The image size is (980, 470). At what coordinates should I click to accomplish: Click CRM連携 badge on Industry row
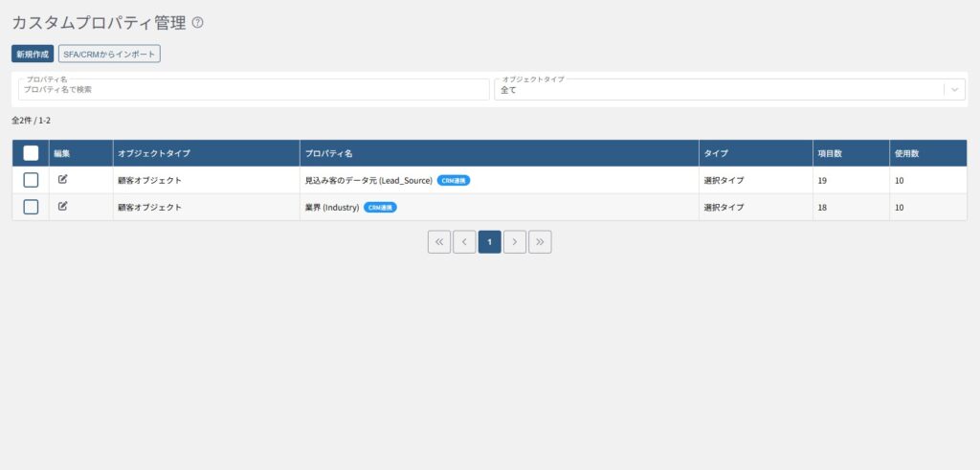pyautogui.click(x=380, y=207)
